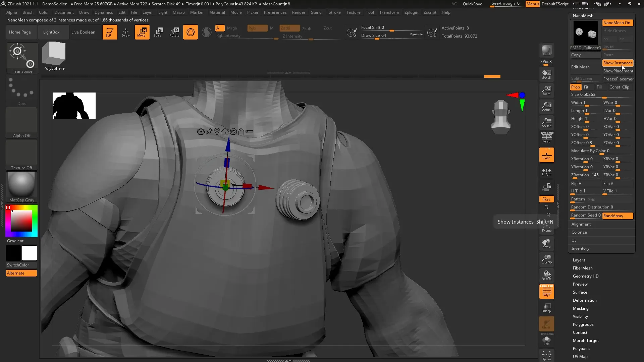Click the Zoom canvas icon

[546, 90]
